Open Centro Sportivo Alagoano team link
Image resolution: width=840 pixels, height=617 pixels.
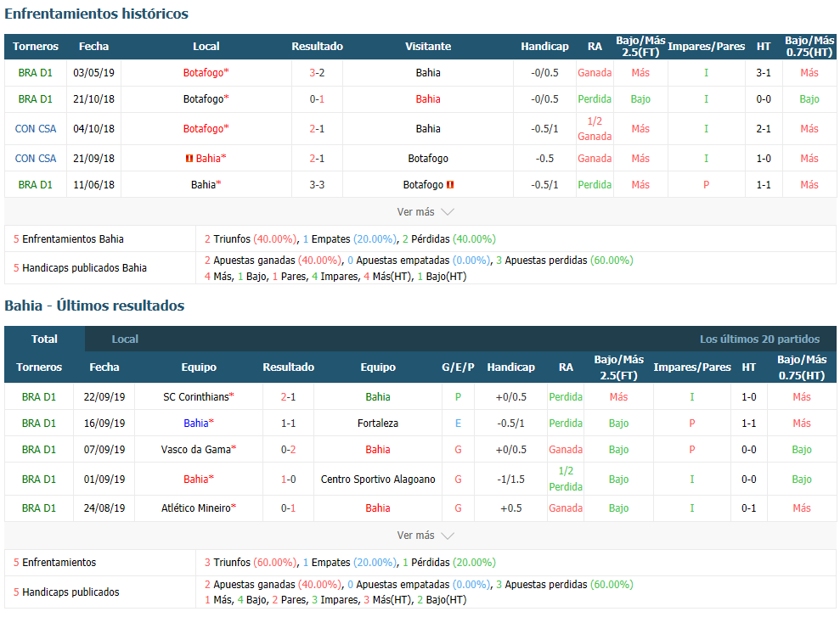pos(378,480)
